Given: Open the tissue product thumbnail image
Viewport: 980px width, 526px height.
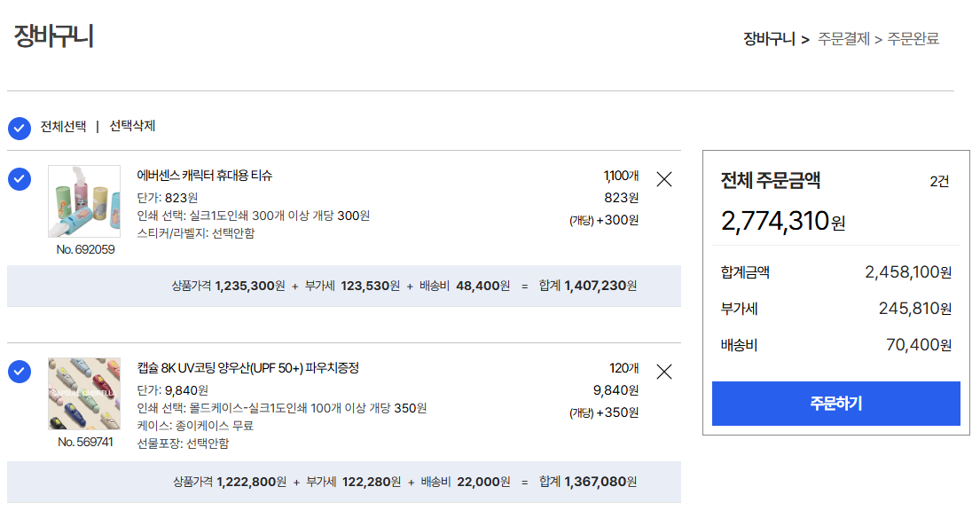Looking at the screenshot, I should point(84,201).
